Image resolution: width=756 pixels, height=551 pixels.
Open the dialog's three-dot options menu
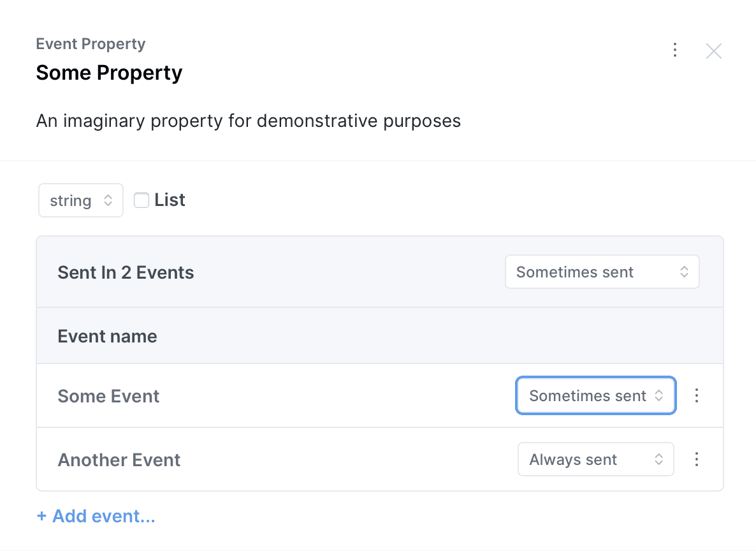pos(675,50)
